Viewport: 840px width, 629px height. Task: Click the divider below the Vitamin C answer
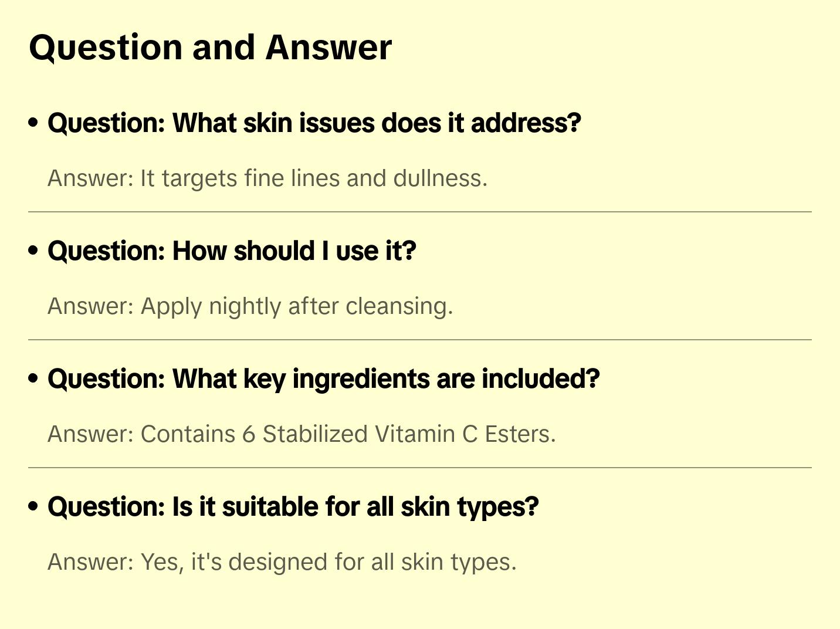coord(420,468)
